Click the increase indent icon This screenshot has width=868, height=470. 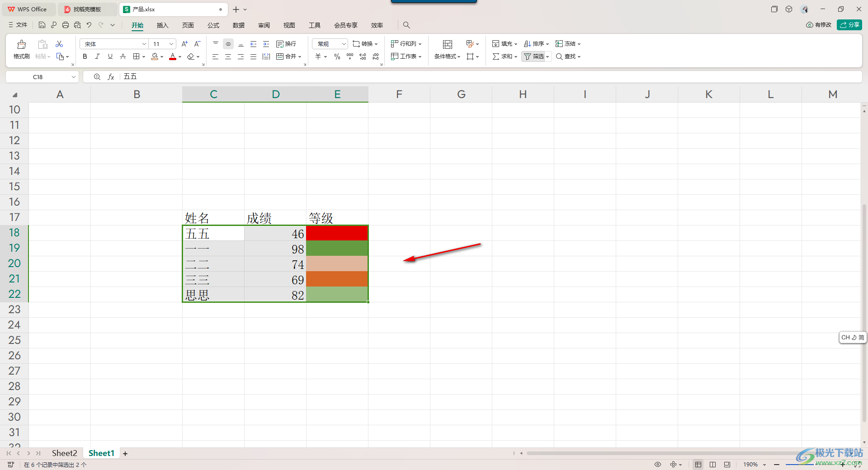266,44
